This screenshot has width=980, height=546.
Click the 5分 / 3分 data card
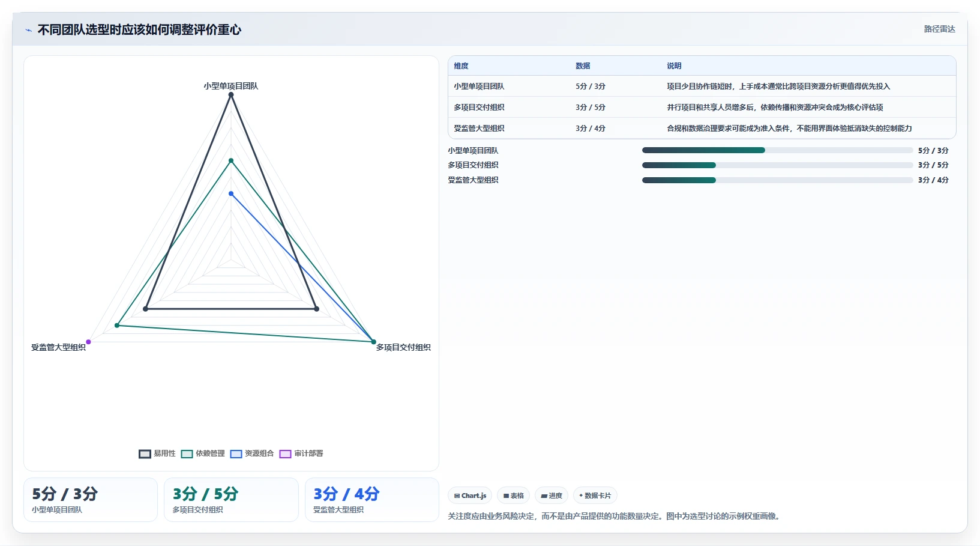(91, 500)
